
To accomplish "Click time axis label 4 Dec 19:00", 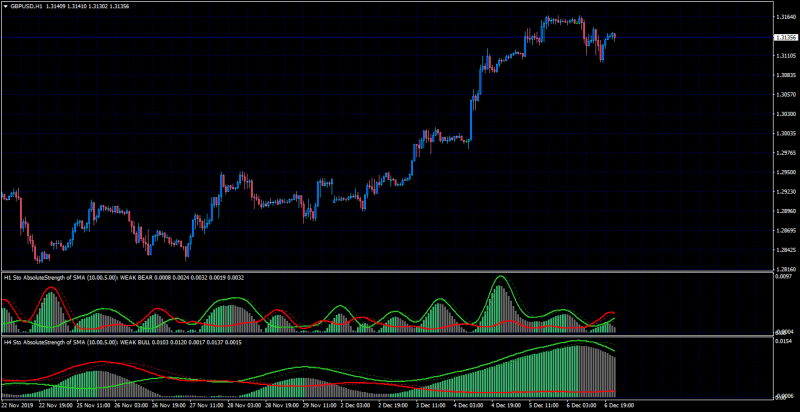I will click(507, 405).
